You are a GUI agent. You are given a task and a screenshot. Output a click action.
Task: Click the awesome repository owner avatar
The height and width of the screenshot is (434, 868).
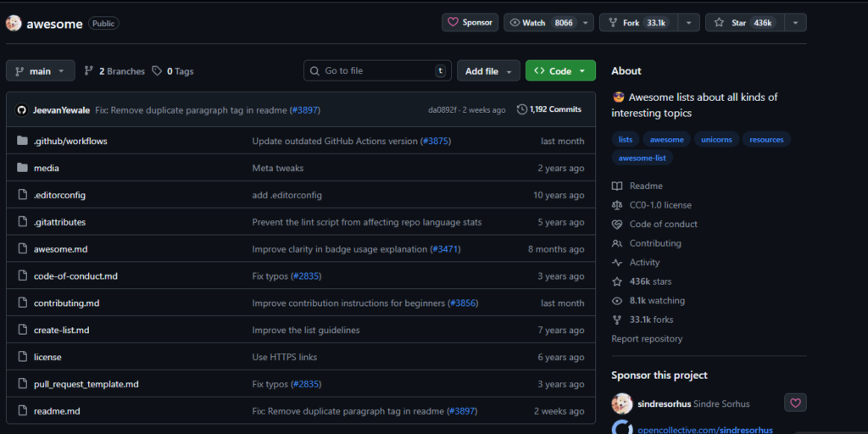pos(14,24)
